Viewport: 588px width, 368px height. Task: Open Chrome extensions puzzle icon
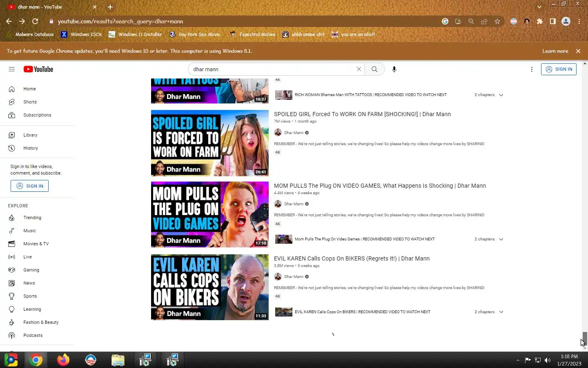point(540,21)
